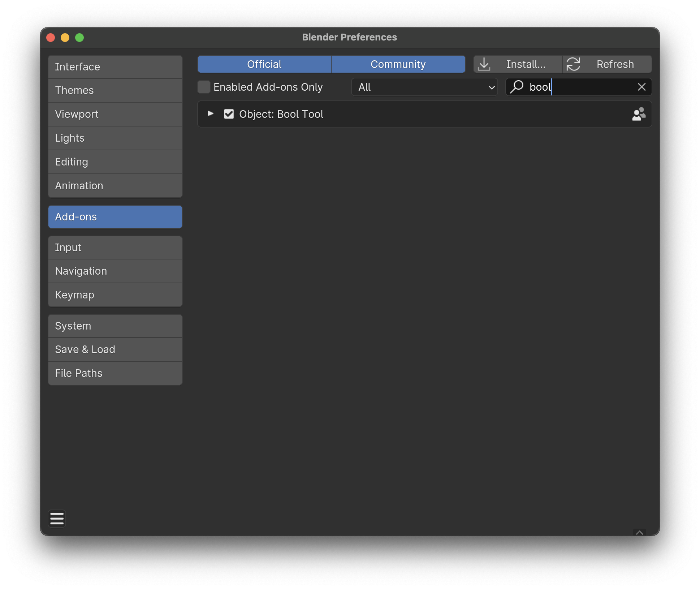Open the Interface preferences section

[115, 67]
